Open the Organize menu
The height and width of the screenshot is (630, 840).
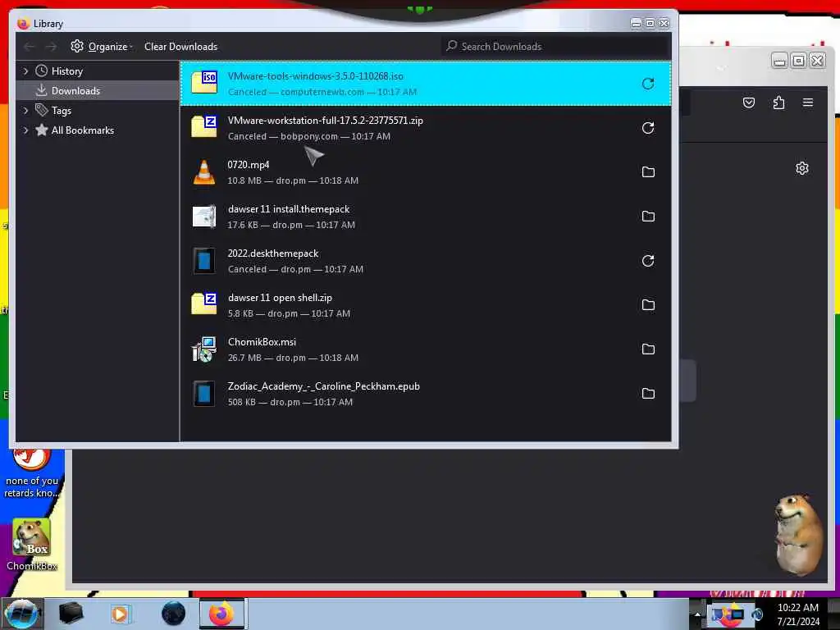point(101,47)
